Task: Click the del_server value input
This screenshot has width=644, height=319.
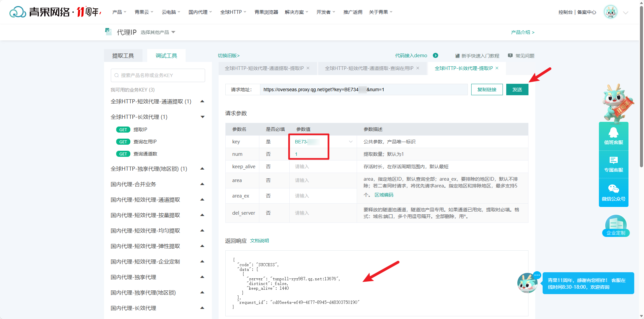Action: click(323, 213)
